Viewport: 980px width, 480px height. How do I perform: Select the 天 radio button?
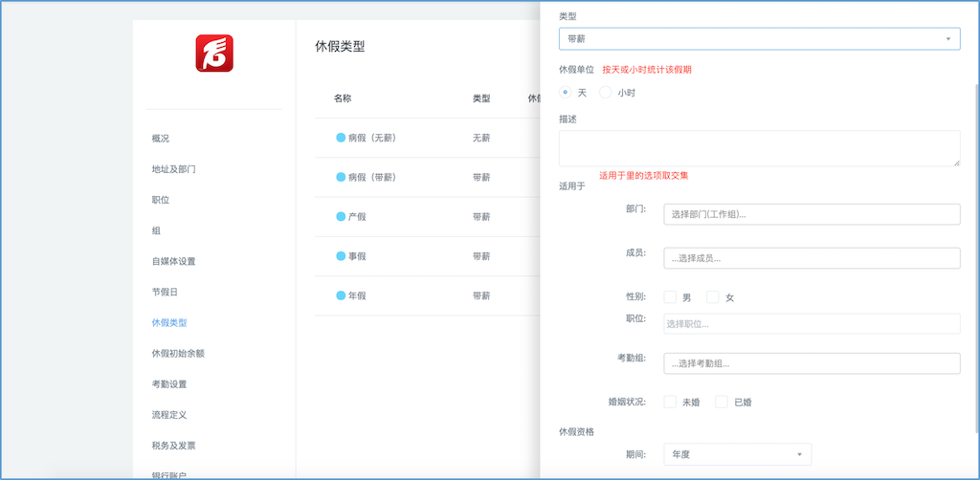565,93
